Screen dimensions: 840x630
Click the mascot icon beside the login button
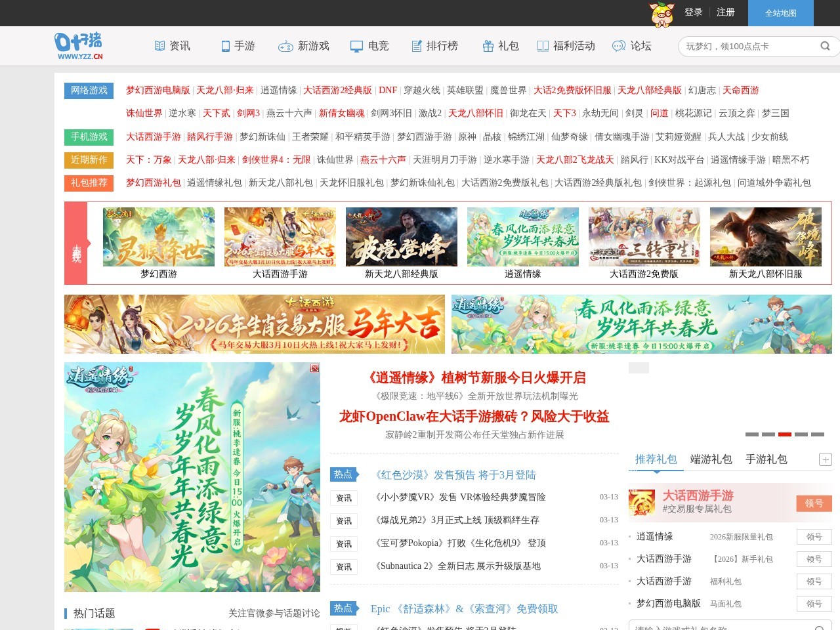click(x=663, y=13)
